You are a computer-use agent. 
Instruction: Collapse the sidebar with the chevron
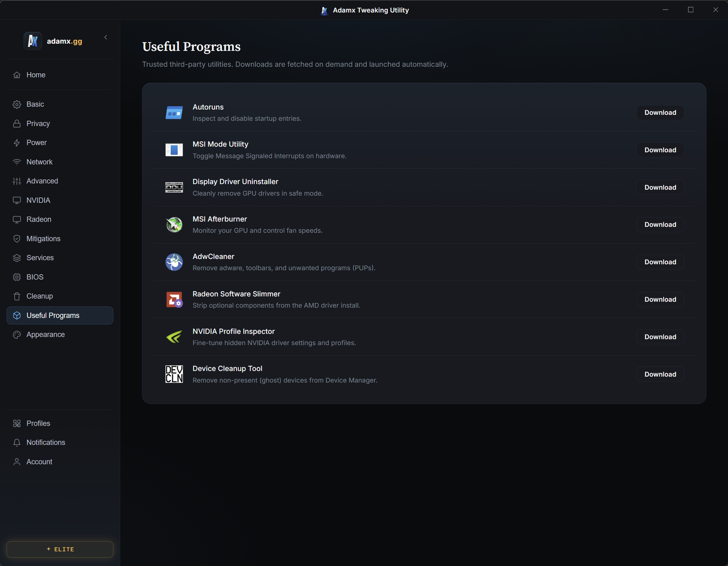click(x=105, y=37)
